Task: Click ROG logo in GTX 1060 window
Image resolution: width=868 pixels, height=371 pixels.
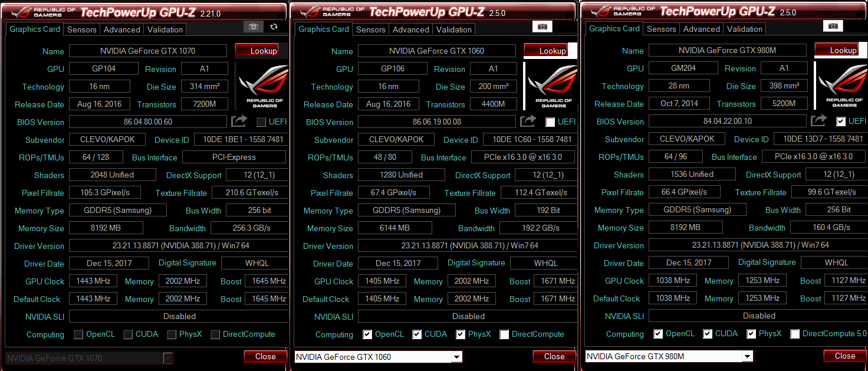Action: pyautogui.click(x=551, y=87)
